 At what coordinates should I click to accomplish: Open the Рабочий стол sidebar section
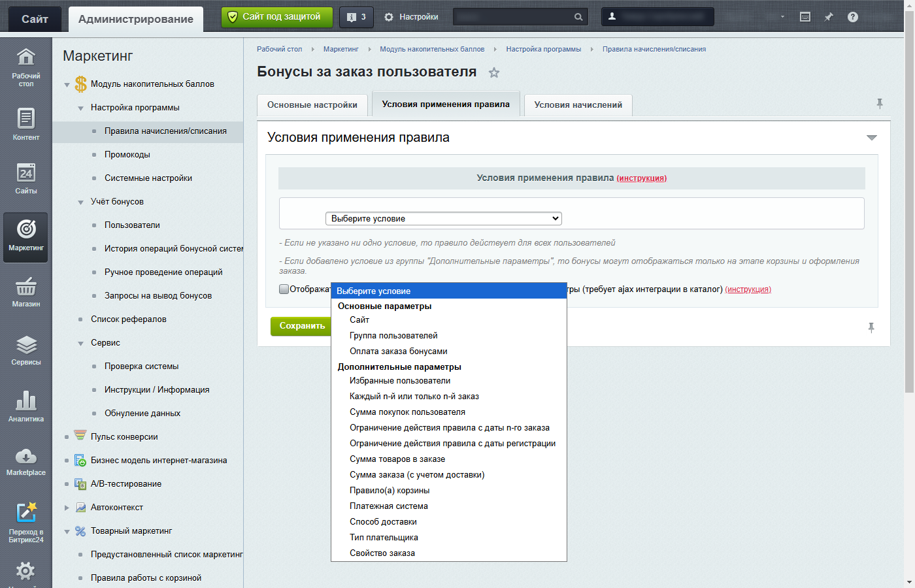click(26, 67)
